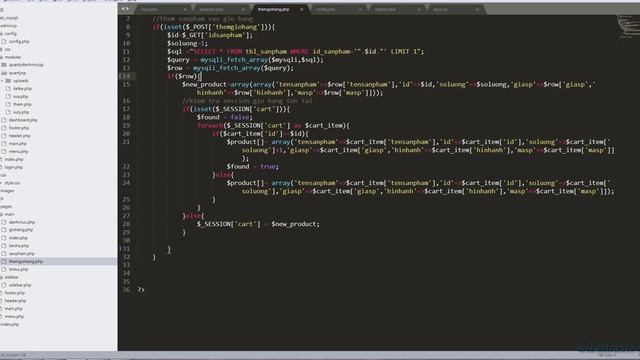This screenshot has height=360, width=640.
Task: Open quanlydanhmucsp folder in sidebar
Action: click(x=26, y=65)
